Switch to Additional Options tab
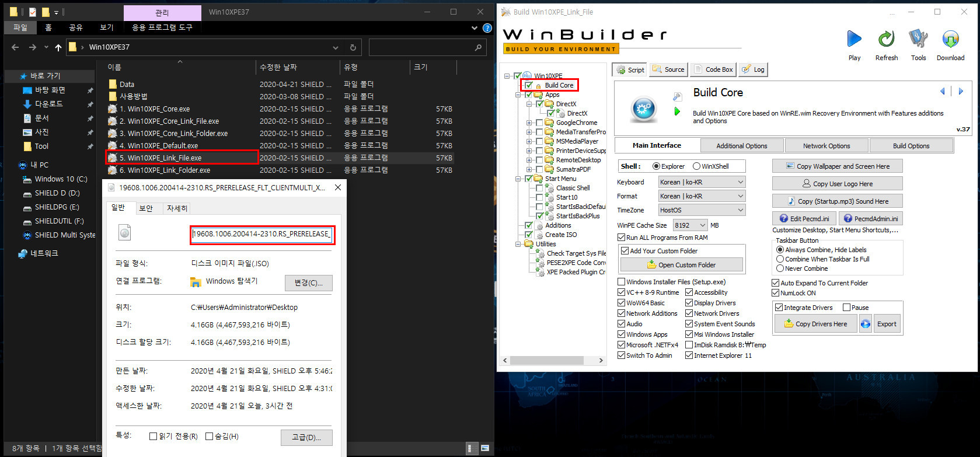The height and width of the screenshot is (457, 980). (741, 146)
